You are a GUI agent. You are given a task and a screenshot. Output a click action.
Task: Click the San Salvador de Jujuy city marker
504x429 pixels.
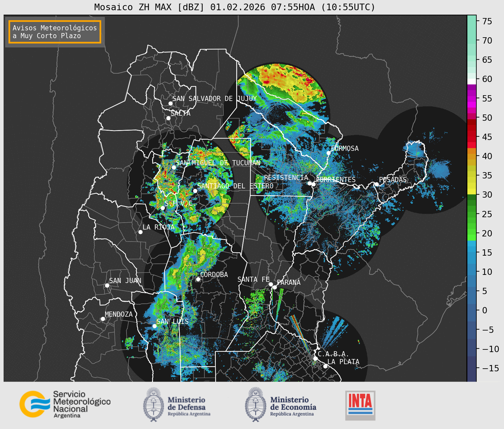tap(170, 103)
